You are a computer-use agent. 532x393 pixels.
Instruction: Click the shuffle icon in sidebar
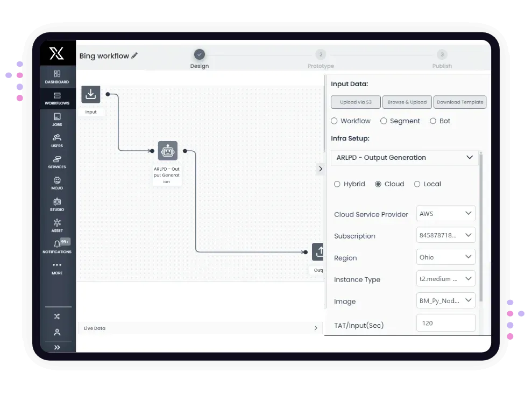click(57, 316)
